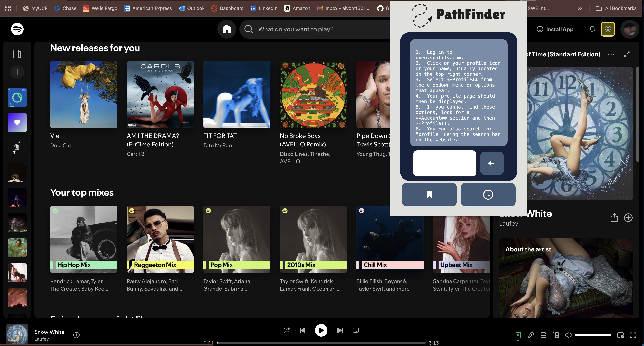Open Friend Activity icon

[x=608, y=29]
